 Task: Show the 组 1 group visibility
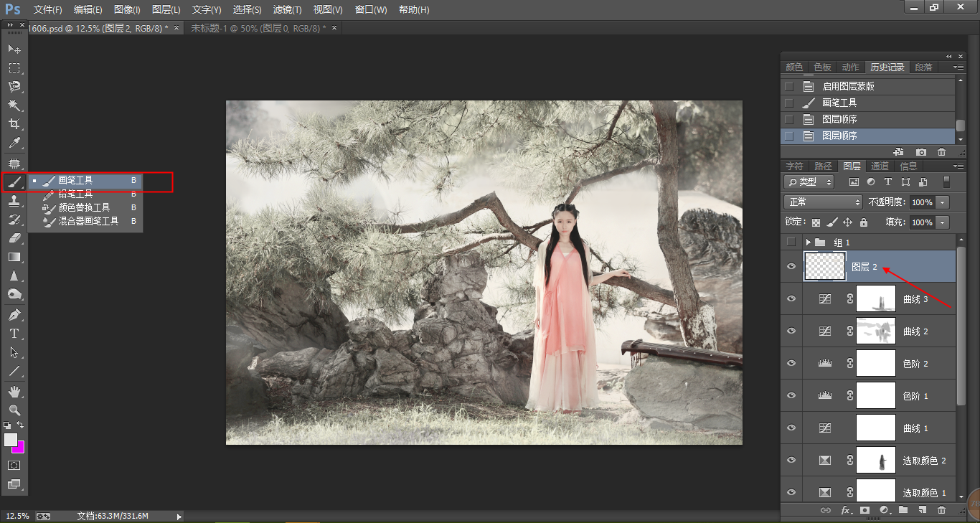(791, 242)
